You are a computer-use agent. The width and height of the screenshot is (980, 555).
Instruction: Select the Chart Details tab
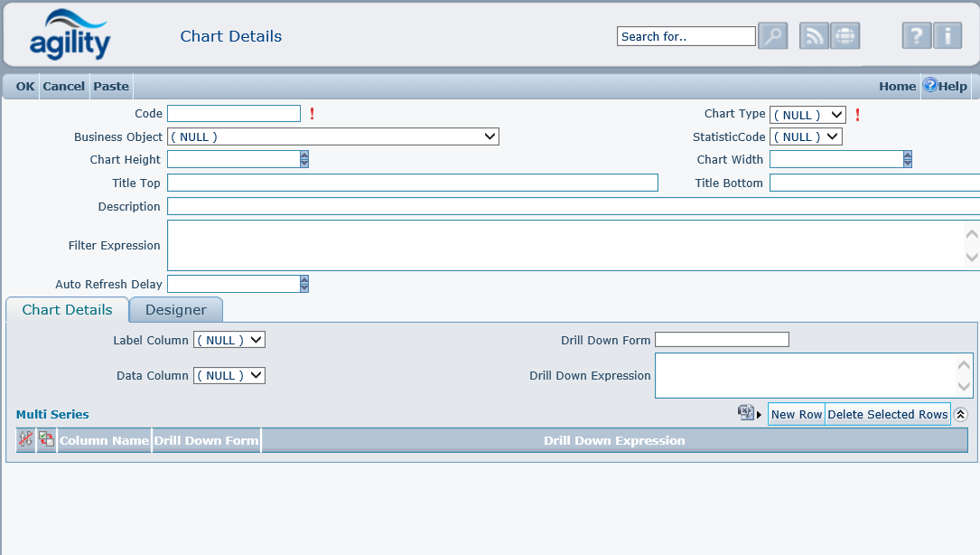click(x=68, y=310)
